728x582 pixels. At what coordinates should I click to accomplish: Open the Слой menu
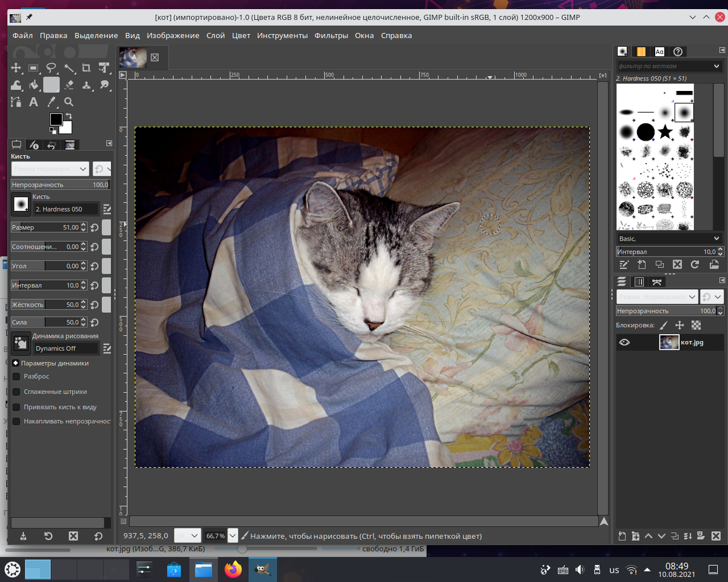pyautogui.click(x=215, y=35)
